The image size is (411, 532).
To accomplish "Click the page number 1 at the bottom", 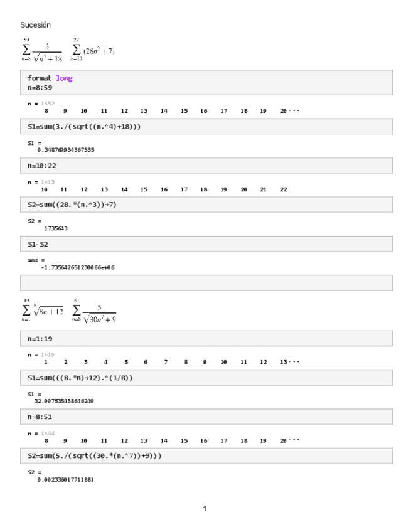I will click(205, 508).
